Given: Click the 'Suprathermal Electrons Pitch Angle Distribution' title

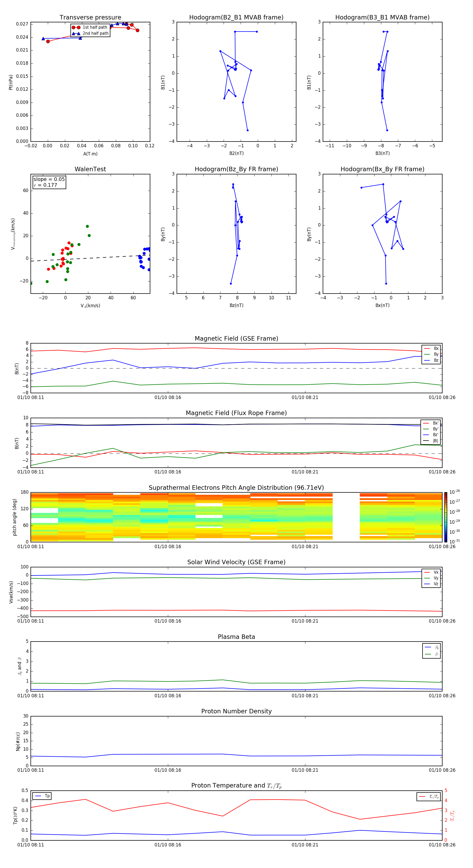Looking at the screenshot, I should [236, 488].
